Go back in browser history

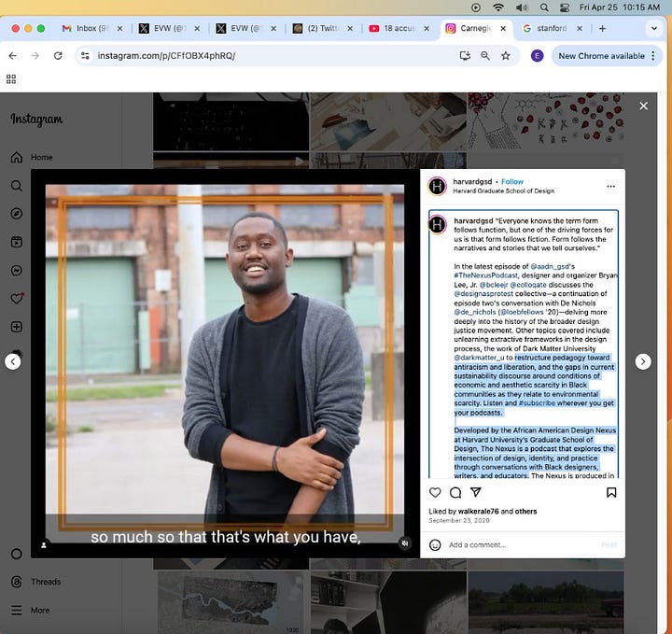(x=13, y=56)
